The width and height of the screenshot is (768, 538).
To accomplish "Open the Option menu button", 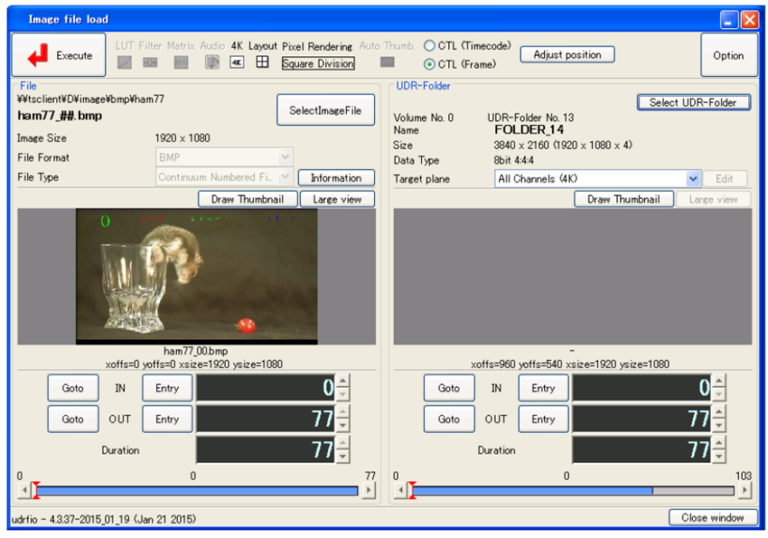I will click(x=728, y=56).
